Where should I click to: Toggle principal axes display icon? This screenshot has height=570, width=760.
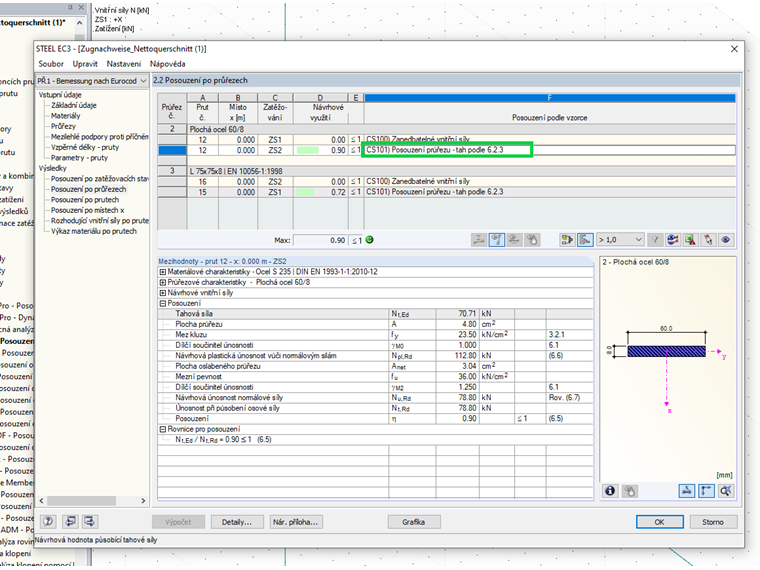706,491
